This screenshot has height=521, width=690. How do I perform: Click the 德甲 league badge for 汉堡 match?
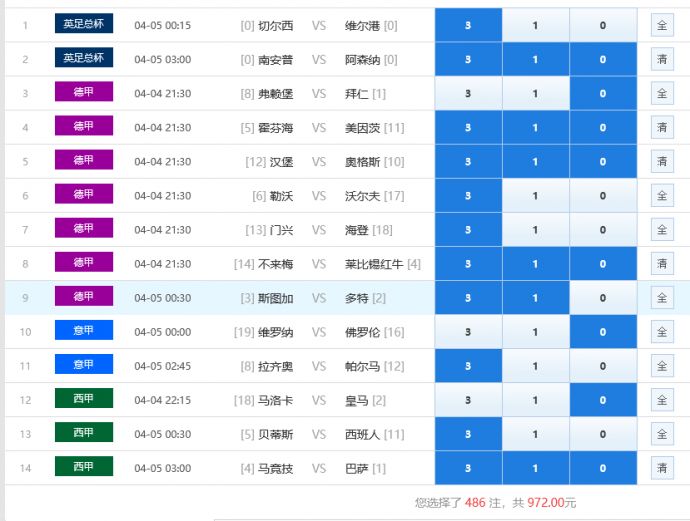coord(84,160)
